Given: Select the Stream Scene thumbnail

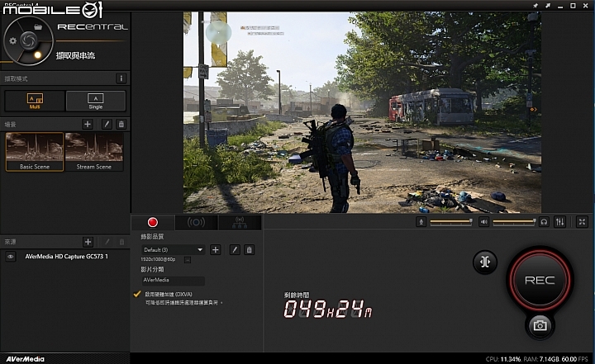Looking at the screenshot, I should pyautogui.click(x=94, y=152).
